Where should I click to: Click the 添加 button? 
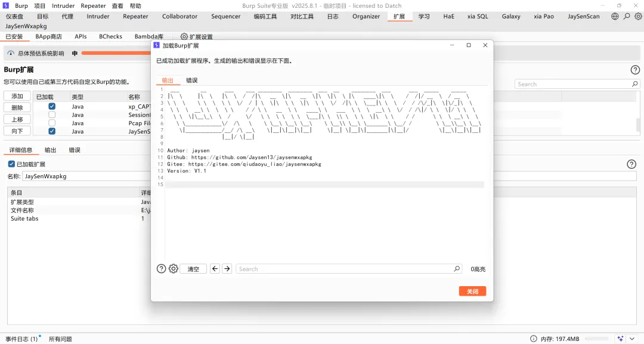click(17, 96)
